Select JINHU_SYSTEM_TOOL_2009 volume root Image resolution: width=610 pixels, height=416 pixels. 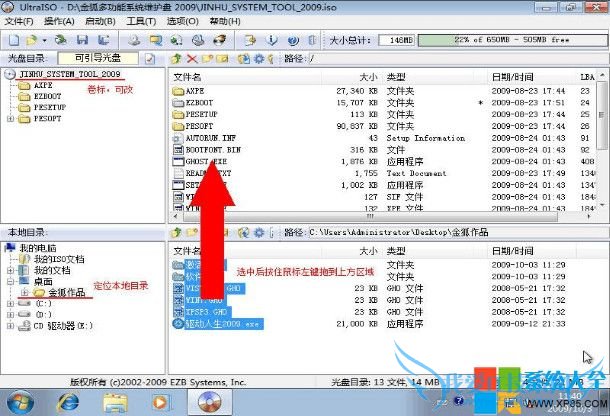(70, 74)
